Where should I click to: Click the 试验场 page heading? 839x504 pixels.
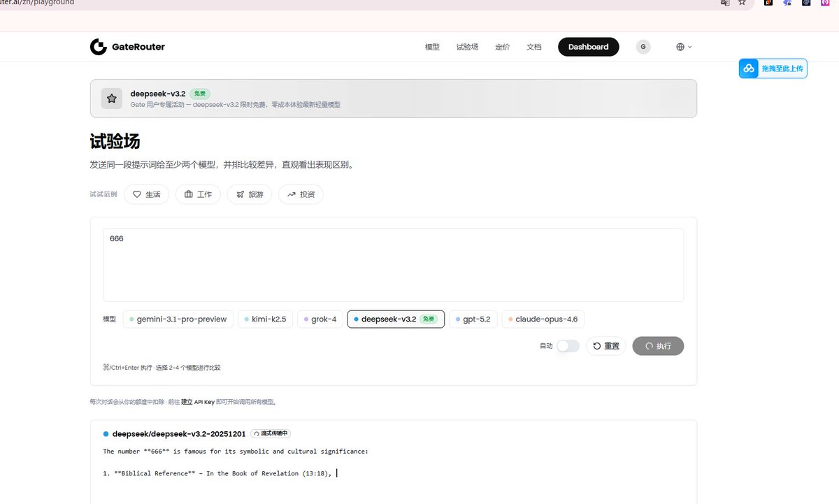coord(115,141)
